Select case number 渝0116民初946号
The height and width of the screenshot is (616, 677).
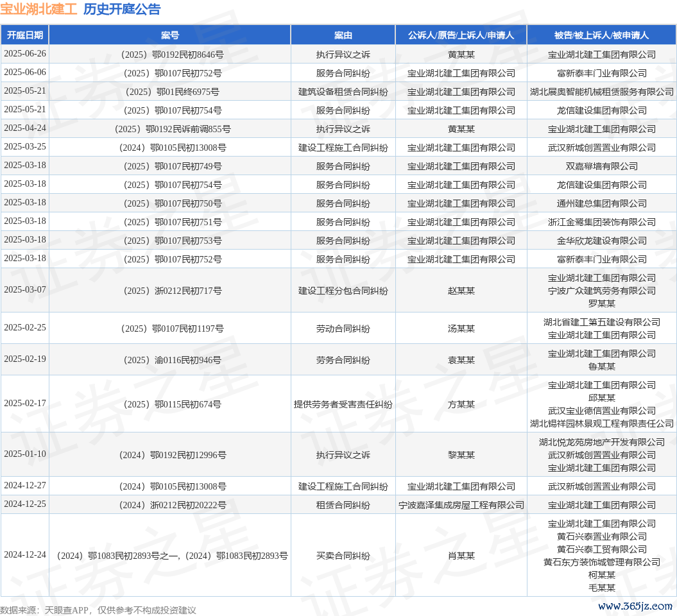[x=172, y=360]
